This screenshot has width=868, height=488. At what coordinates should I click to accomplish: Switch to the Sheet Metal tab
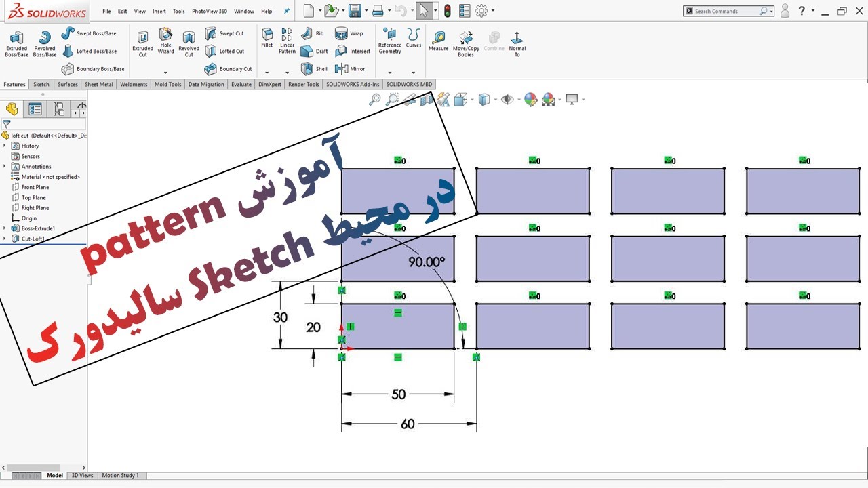pyautogui.click(x=99, y=85)
